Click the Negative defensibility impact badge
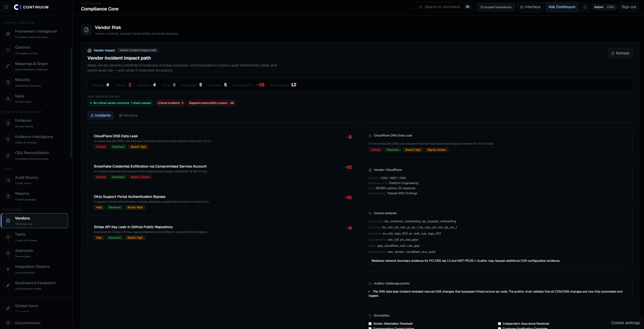The width and height of the screenshot is (644, 329). click(x=211, y=103)
